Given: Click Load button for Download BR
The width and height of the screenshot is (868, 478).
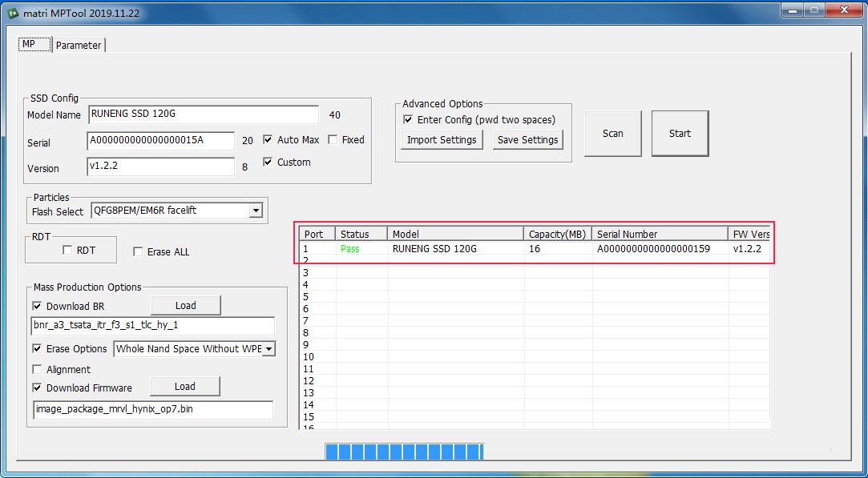Looking at the screenshot, I should pos(185,305).
